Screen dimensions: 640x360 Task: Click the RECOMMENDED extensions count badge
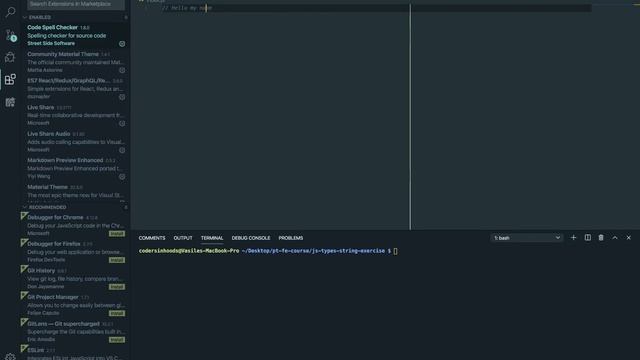tap(126, 207)
